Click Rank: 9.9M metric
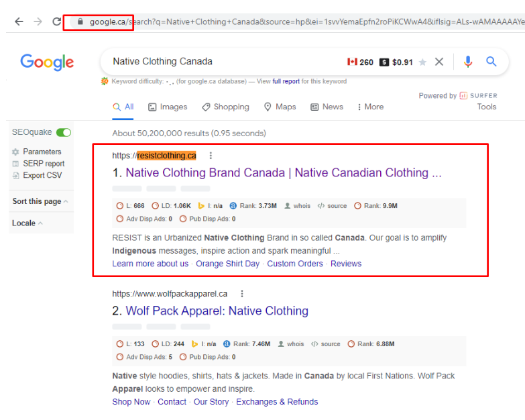 375,206
